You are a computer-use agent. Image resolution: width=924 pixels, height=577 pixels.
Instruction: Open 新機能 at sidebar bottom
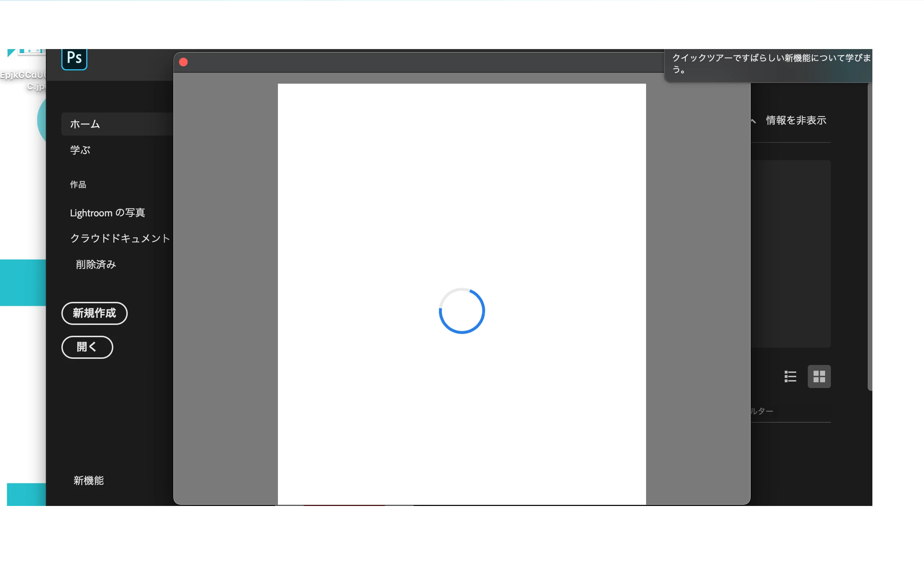pyautogui.click(x=88, y=480)
